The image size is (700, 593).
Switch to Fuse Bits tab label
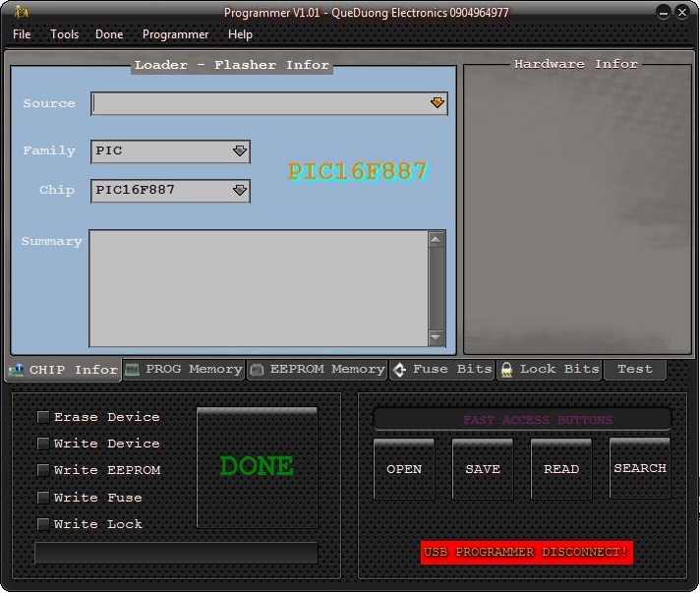[x=452, y=370]
